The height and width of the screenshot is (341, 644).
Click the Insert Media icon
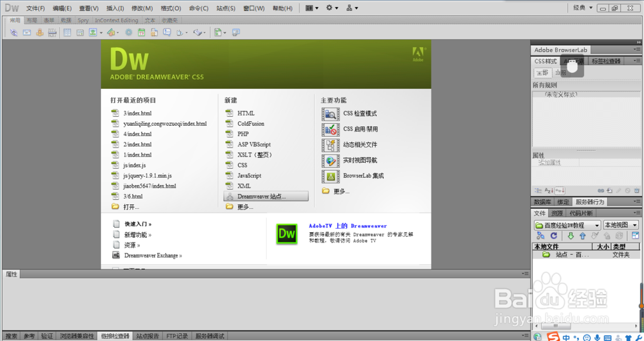point(111,32)
